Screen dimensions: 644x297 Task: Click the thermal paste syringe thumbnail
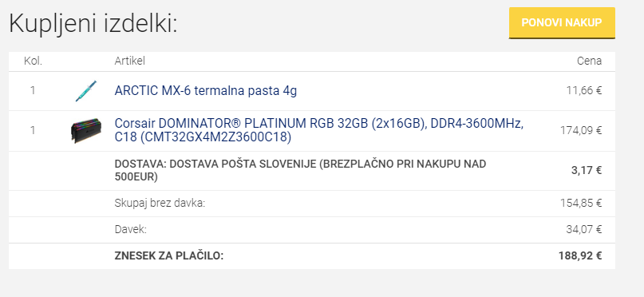click(x=85, y=91)
